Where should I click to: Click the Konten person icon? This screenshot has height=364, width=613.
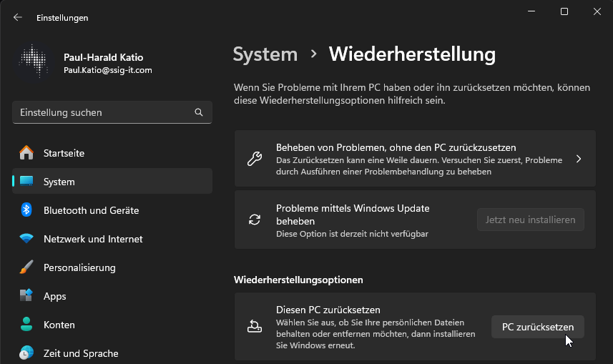[x=26, y=324]
